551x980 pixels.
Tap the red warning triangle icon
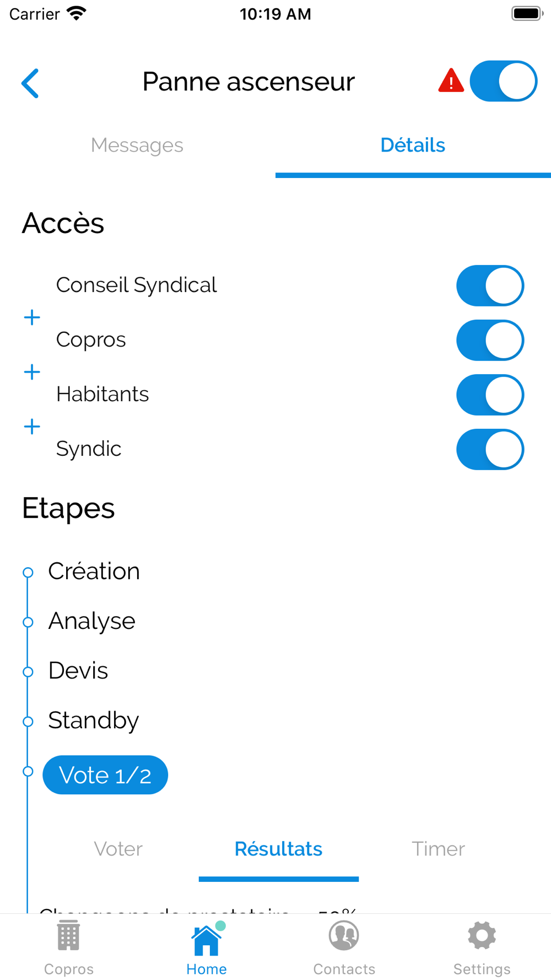(x=451, y=80)
